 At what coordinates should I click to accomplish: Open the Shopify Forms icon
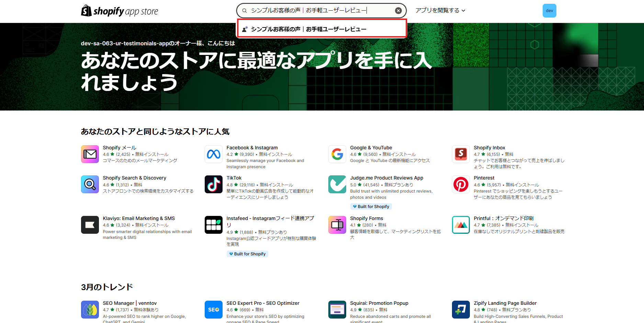[x=337, y=225]
